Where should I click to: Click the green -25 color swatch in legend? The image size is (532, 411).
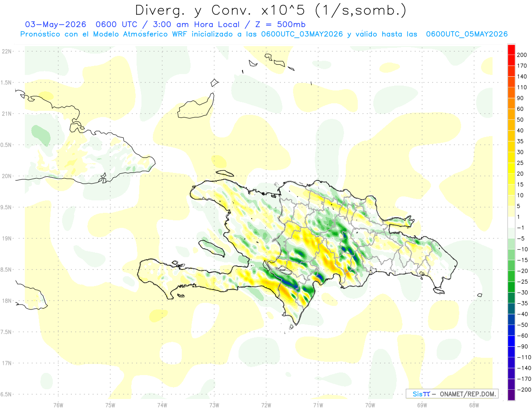coord(512,287)
